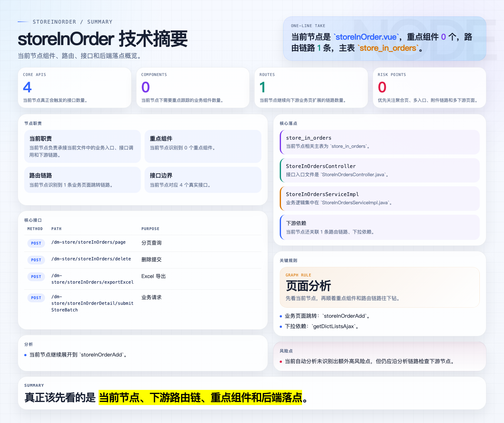
Task: Select the 下游依赖 card
Action: (x=380, y=227)
